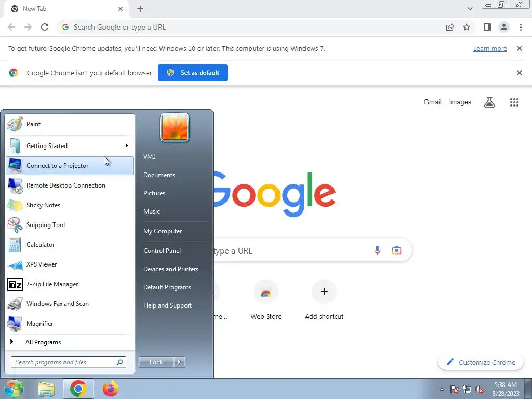Reload the page in Chrome
This screenshot has width=532, height=399.
(x=45, y=27)
